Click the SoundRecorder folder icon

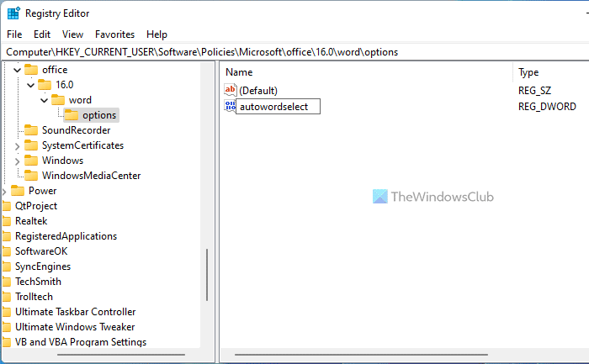(31, 129)
